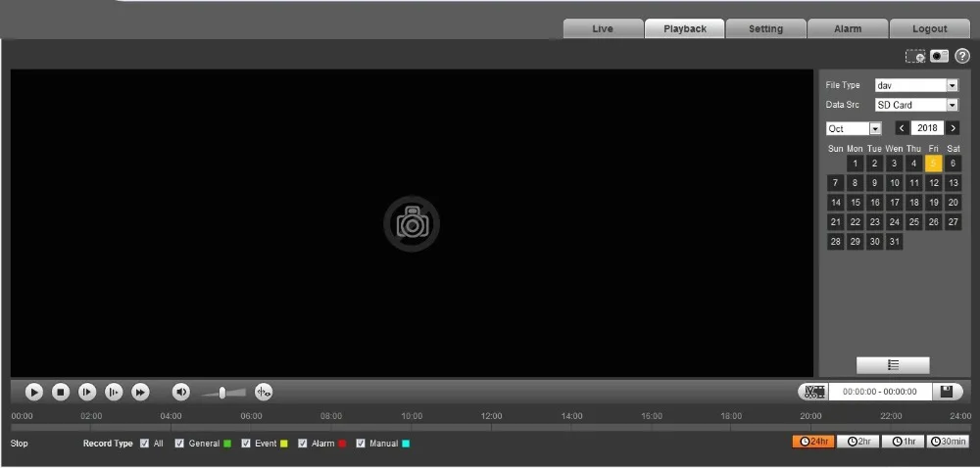Select October 14 in the calendar
This screenshot has width=980, height=468.
coord(836,203)
